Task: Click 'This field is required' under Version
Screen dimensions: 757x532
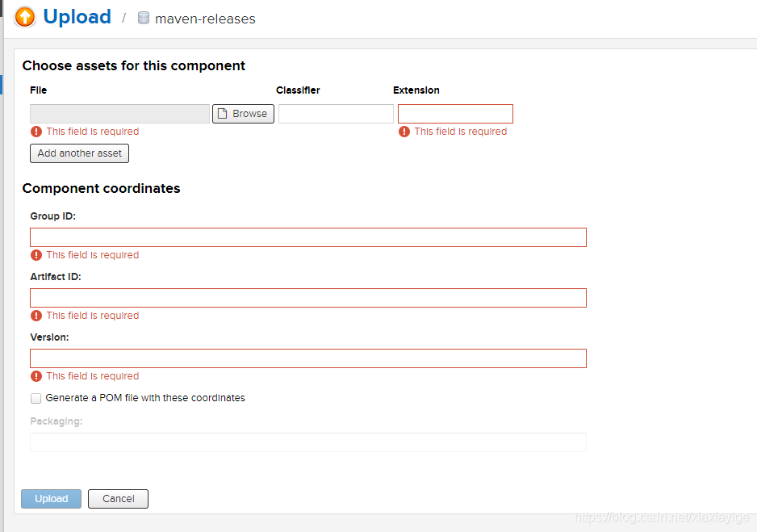Action: pyautogui.click(x=93, y=376)
